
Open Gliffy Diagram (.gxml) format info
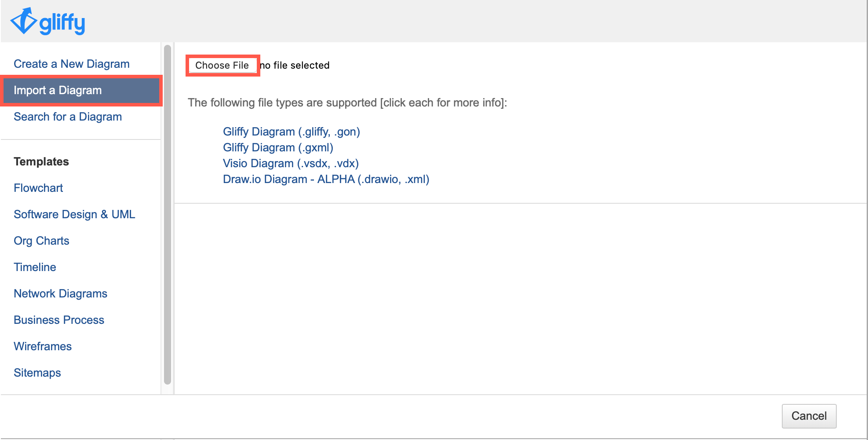[277, 147]
